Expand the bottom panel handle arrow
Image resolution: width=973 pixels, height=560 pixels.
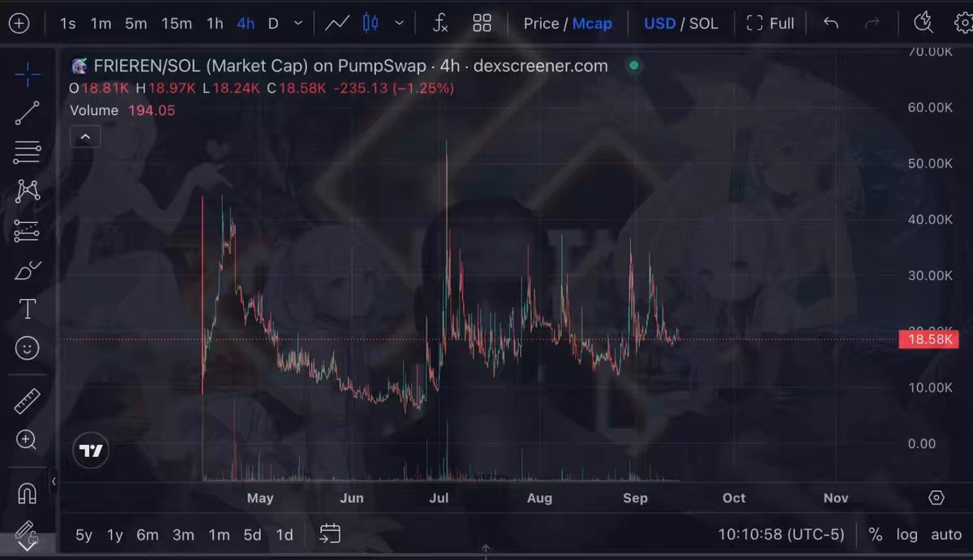tap(485, 550)
